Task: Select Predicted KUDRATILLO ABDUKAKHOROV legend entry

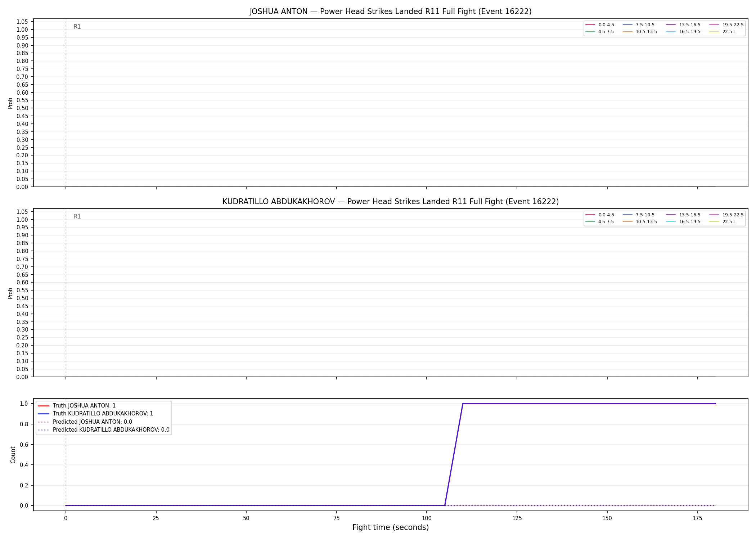Action: point(103,429)
